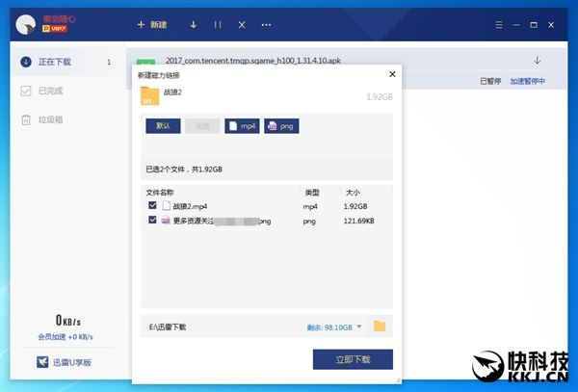Expand the save path dropdown arrow
This screenshot has width=578, height=392.
[x=359, y=327]
